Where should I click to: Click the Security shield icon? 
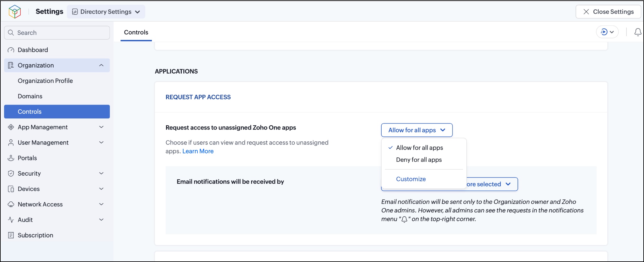(11, 173)
